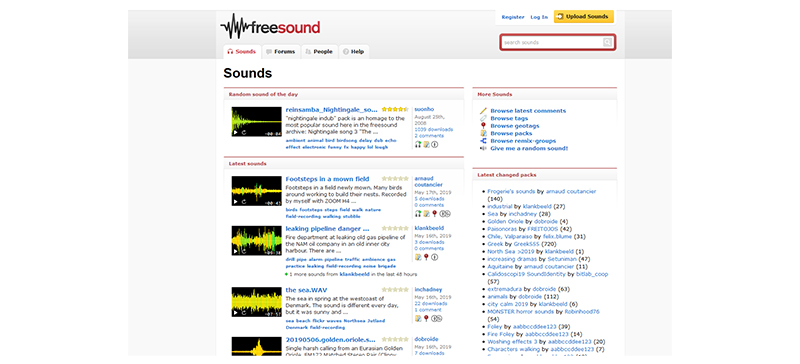
Task: Click the Creative Commons license icon for the sea.WAV
Action: tap(437, 318)
